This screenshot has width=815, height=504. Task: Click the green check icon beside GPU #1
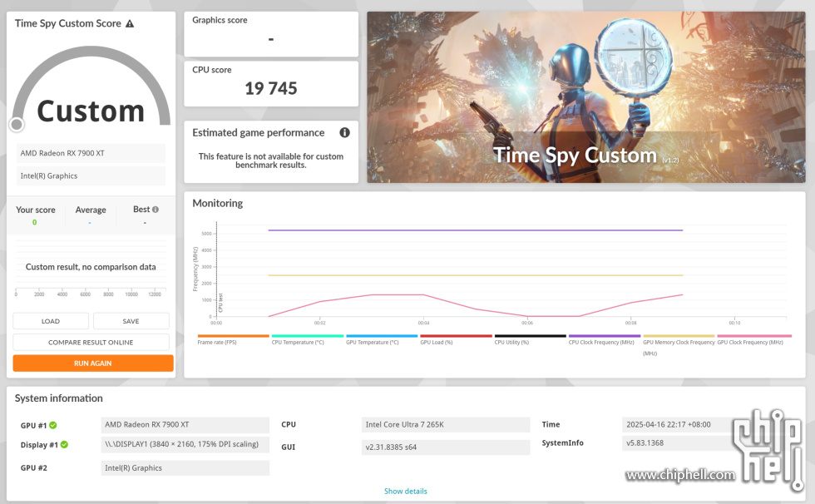point(53,425)
